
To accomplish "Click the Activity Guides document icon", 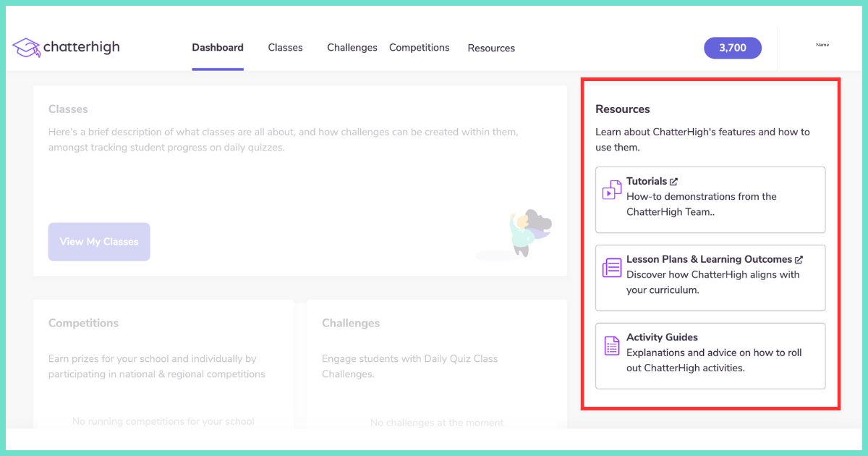I will pos(611,345).
